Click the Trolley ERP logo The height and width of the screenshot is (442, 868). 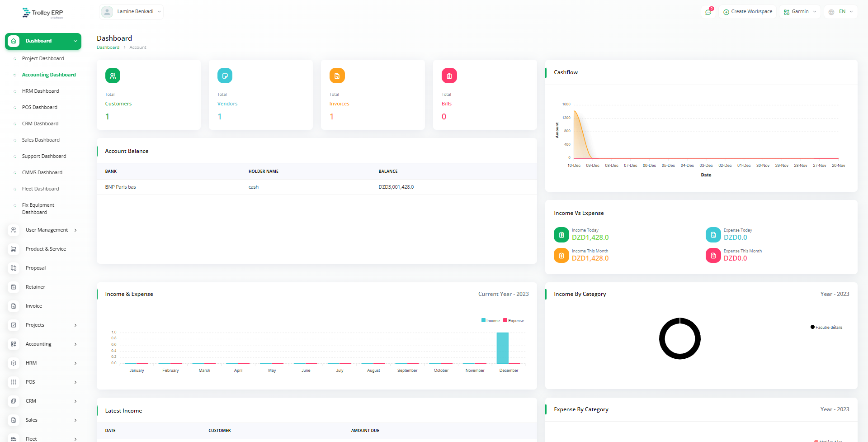(x=43, y=13)
